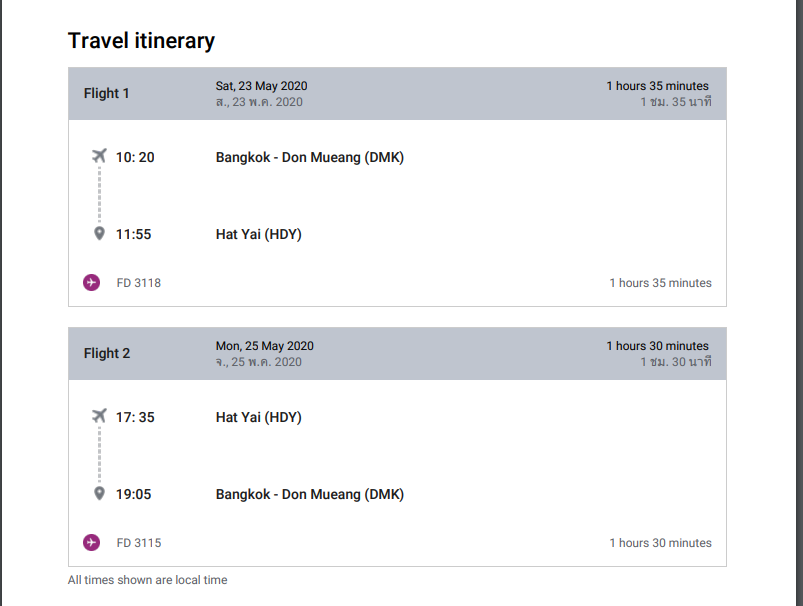Click the local time note text
This screenshot has width=803, height=606.
(x=148, y=580)
